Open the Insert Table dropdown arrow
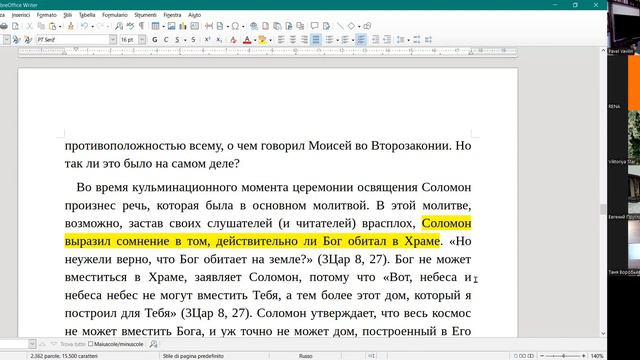This screenshot has width=640, height=360. [x=163, y=27]
